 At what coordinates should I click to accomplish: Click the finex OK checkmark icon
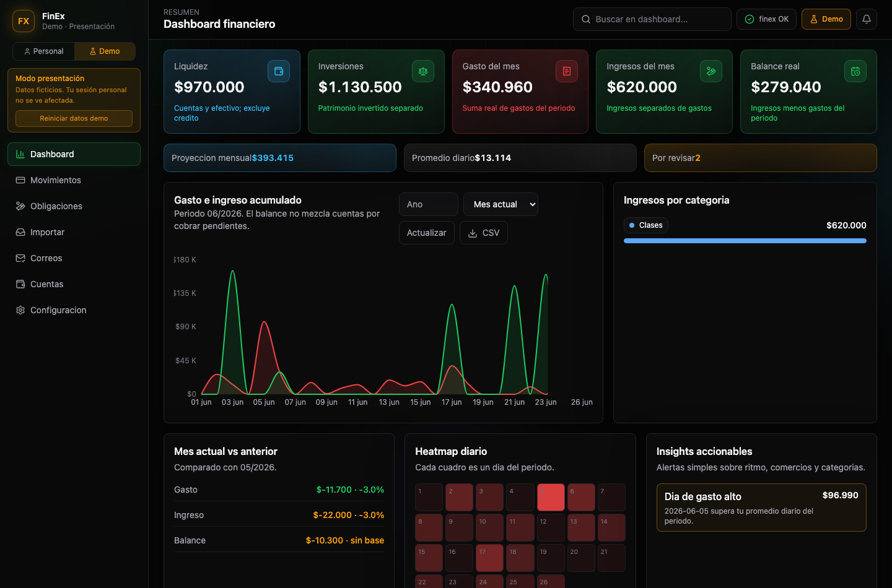tap(750, 19)
